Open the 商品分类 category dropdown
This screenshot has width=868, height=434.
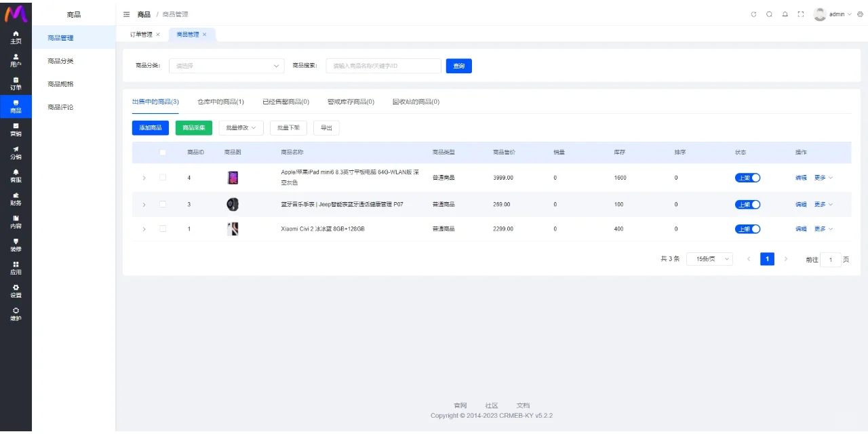point(226,66)
